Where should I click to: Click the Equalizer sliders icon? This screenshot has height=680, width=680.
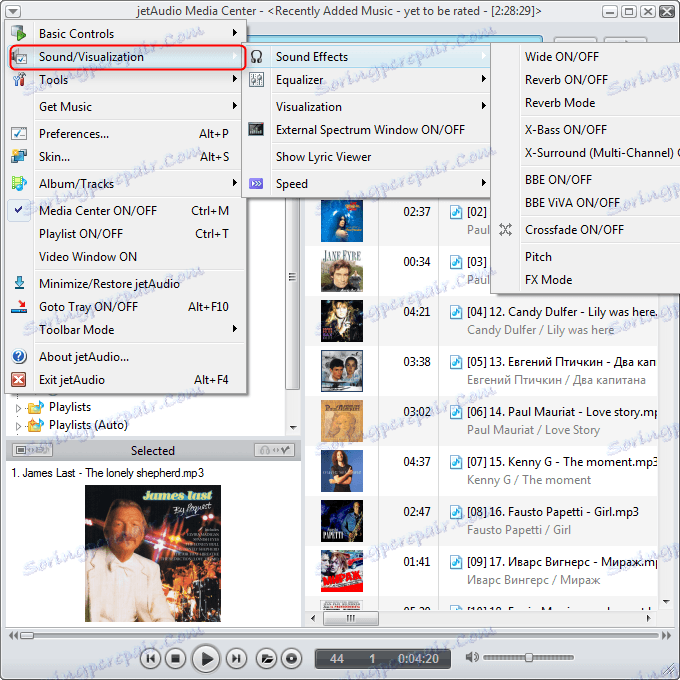256,80
